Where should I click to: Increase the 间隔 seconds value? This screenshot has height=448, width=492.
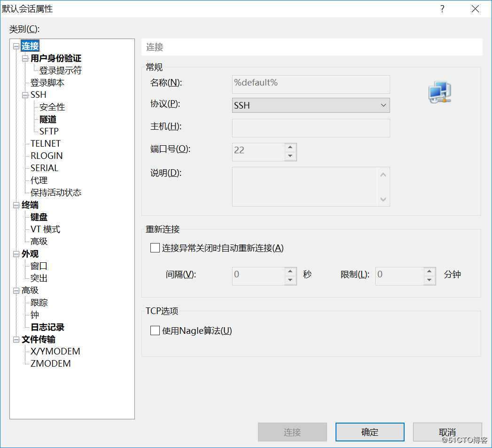290,271
